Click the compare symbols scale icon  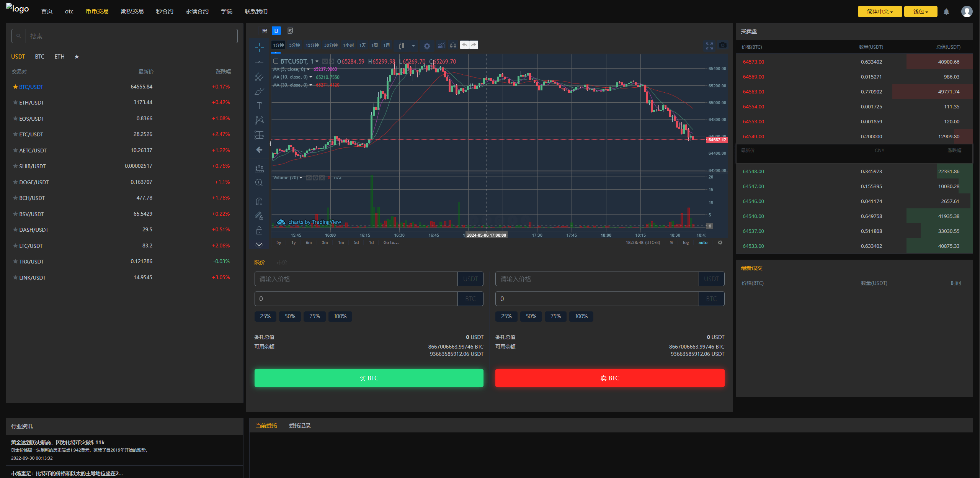453,46
